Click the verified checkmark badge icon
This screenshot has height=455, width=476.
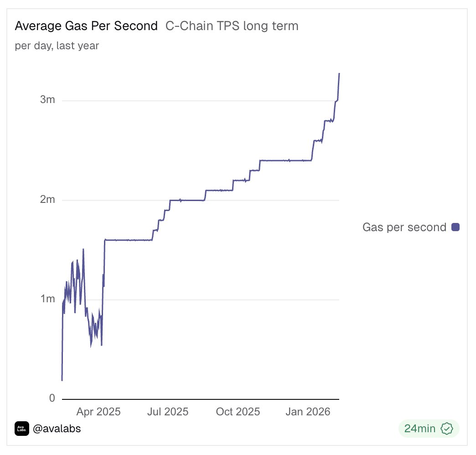pos(447,429)
